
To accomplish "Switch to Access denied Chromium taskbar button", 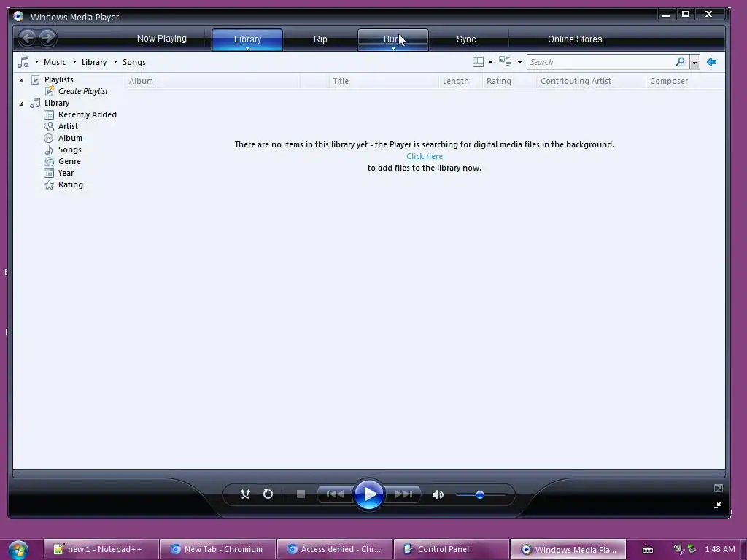I will 335,549.
